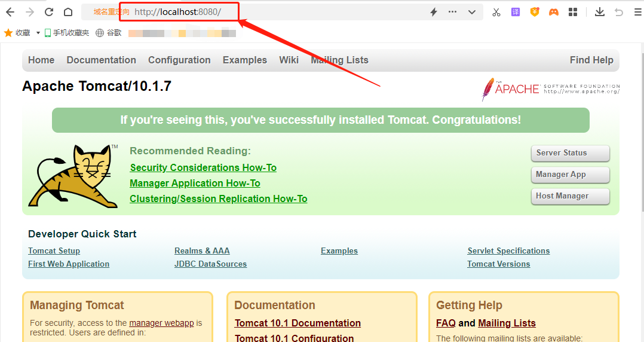Click the Manager App button
Viewport: 644px width, 342px height.
pos(570,175)
